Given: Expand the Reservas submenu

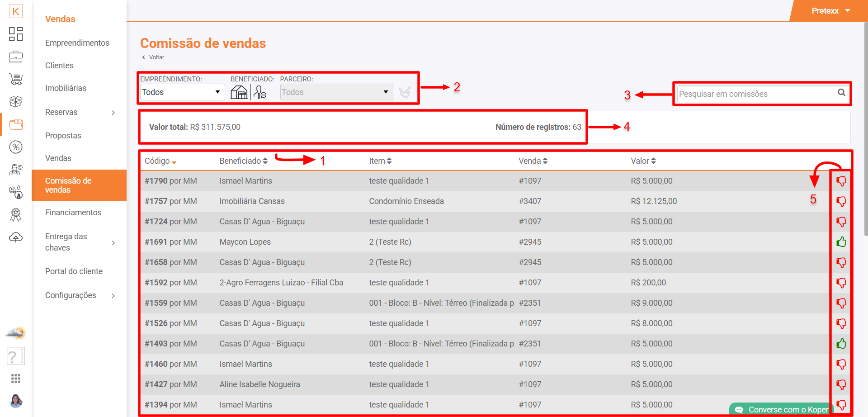Looking at the screenshot, I should click(79, 112).
